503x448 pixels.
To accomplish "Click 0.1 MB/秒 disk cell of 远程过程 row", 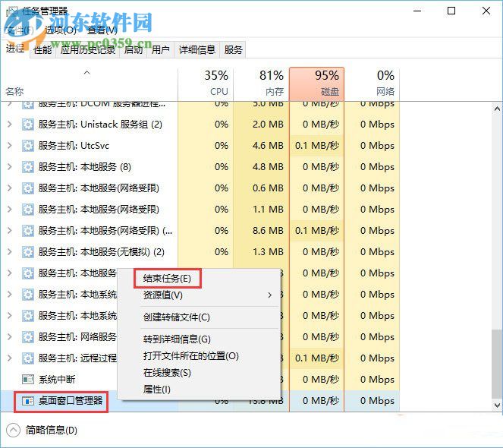I will coord(317,358).
